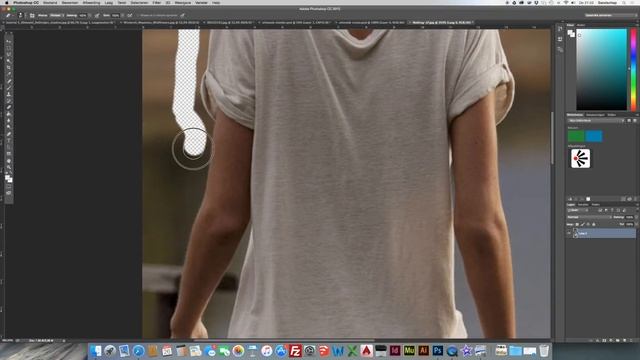Open the library selection dropdown

pos(596,121)
